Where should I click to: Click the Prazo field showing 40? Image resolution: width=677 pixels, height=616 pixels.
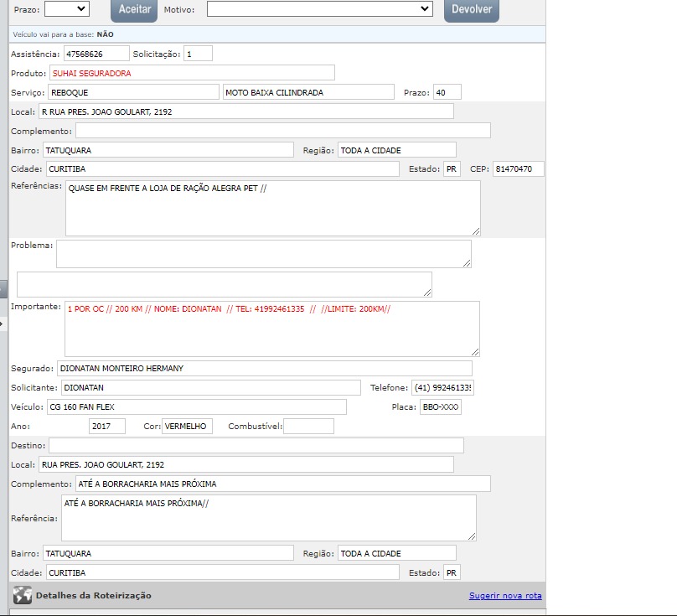[x=447, y=92]
